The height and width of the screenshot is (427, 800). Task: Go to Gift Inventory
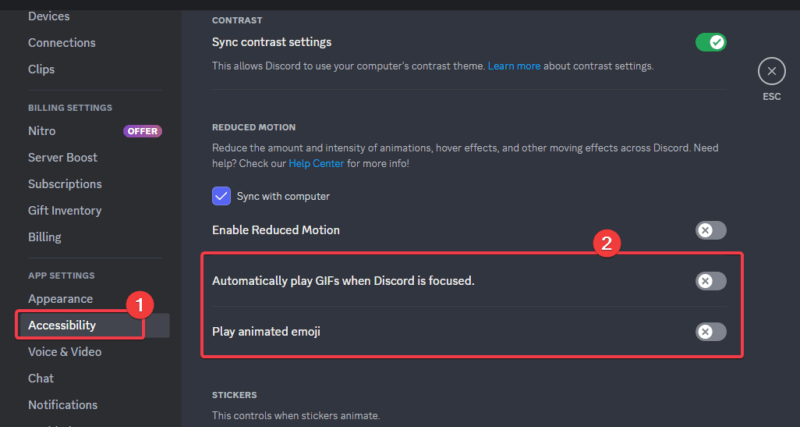point(65,210)
